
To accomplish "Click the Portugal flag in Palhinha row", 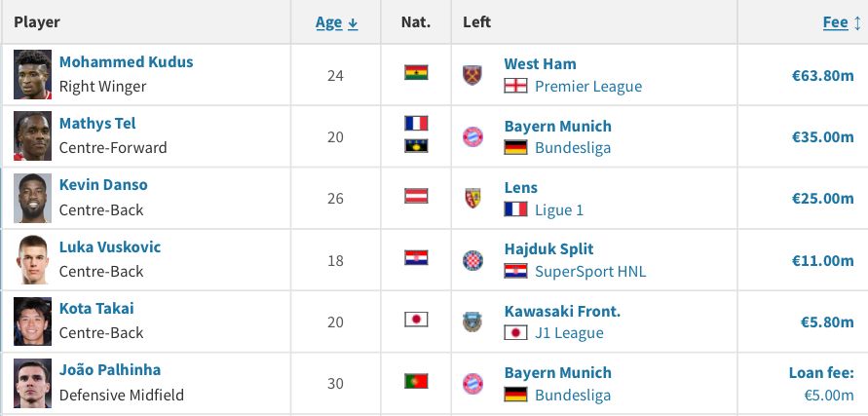I will click(416, 381).
